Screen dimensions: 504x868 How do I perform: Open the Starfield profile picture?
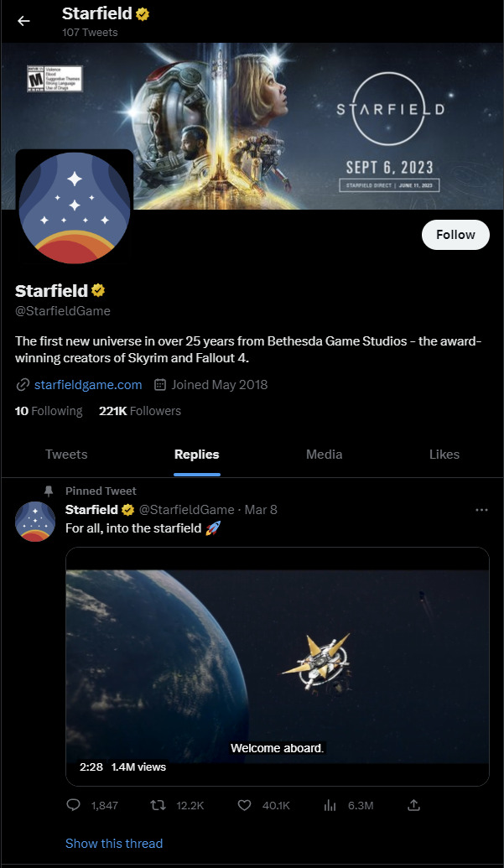coord(74,206)
